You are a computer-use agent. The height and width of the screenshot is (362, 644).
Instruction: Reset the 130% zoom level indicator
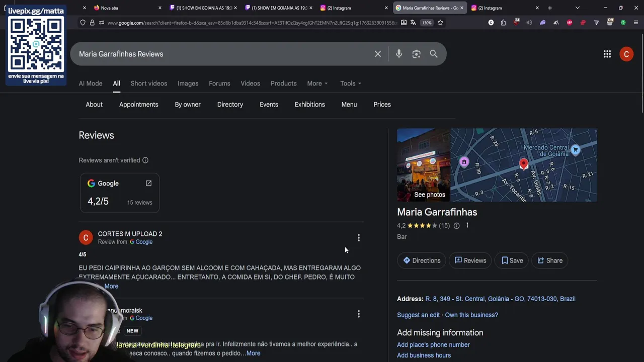tap(427, 23)
